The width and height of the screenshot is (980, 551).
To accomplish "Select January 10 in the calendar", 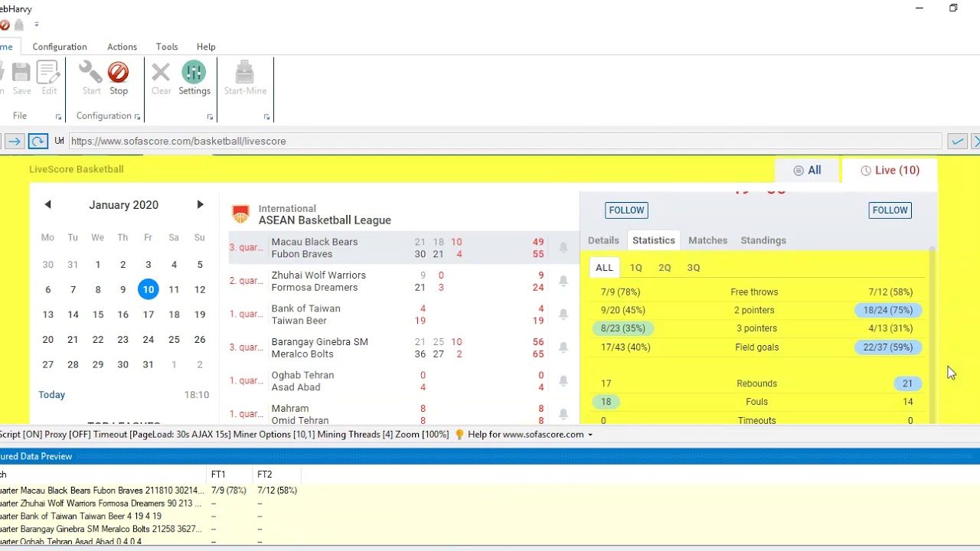I will point(149,289).
